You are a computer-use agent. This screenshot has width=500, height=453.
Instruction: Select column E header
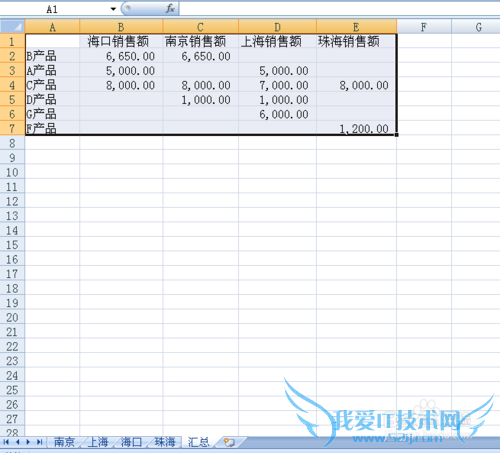pyautogui.click(x=356, y=27)
